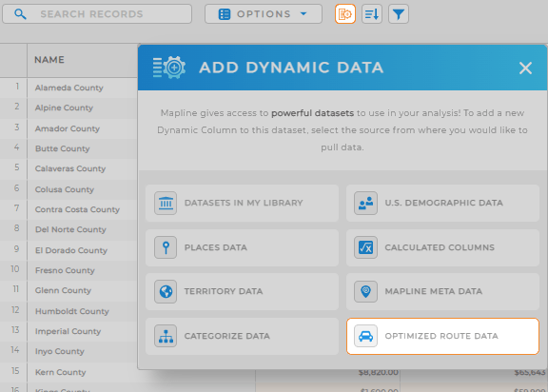This screenshot has height=392, width=548.
Task: Select the Calaveras County row
Action: pos(69,168)
